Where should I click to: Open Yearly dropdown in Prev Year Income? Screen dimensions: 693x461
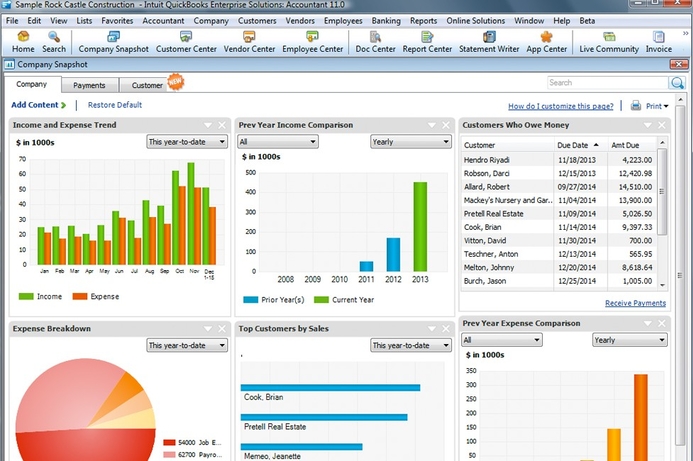click(x=411, y=142)
